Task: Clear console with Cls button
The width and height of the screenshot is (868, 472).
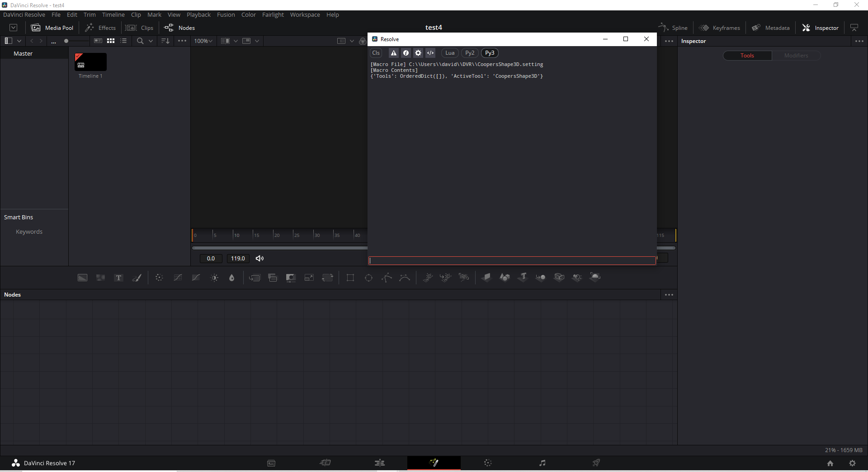Action: (376, 53)
